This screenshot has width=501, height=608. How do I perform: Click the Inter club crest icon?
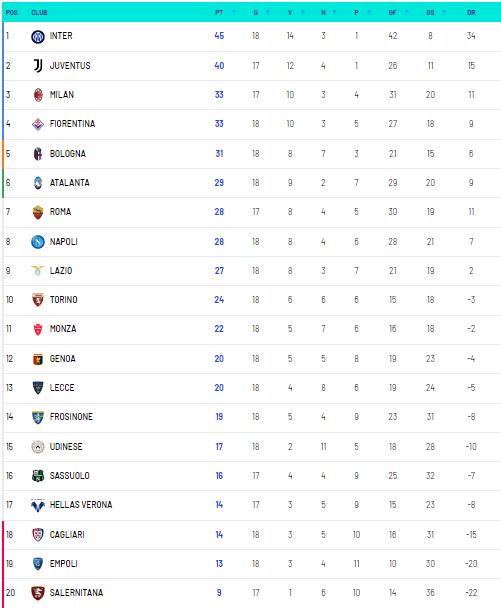(x=38, y=36)
